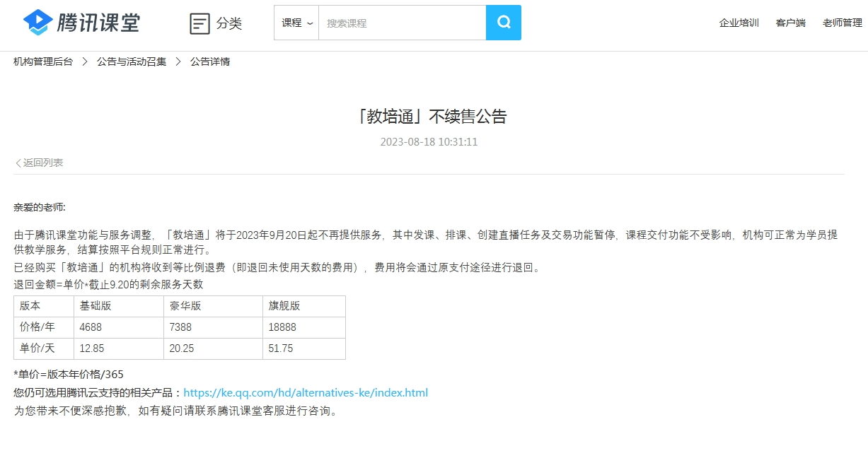Click the refund formula line 退回金额=单价*截止9.20的剩余服务天数
Viewport: 868px width, 458px height.
(x=108, y=284)
